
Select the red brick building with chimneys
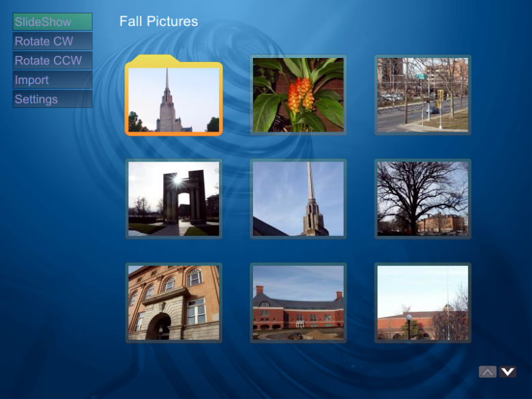point(298,303)
